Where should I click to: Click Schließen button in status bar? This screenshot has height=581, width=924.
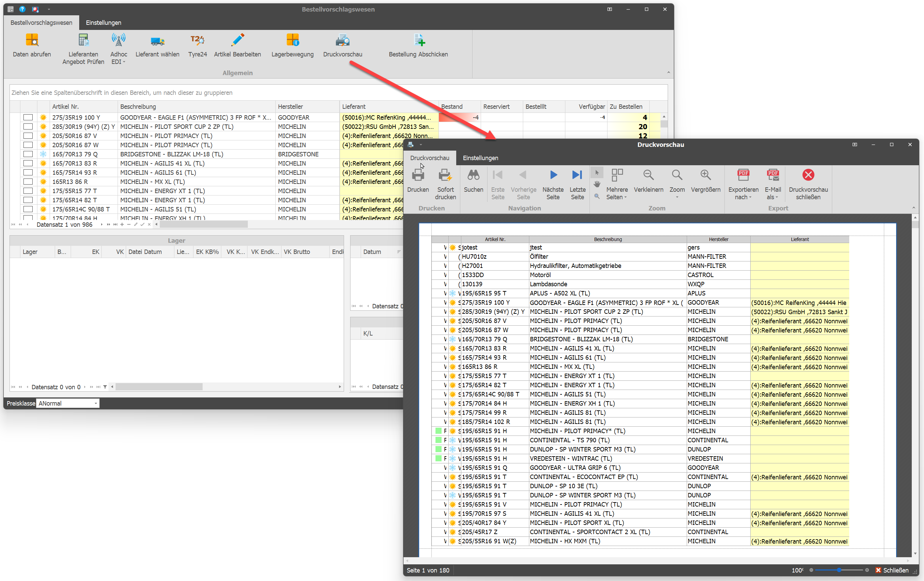tap(892, 570)
